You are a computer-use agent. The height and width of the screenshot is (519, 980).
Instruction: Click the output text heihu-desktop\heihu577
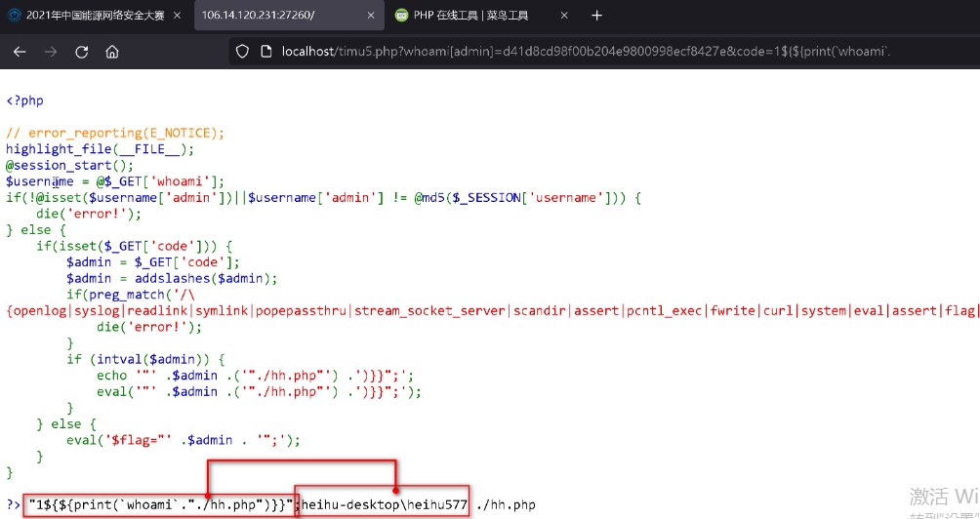click(384, 504)
